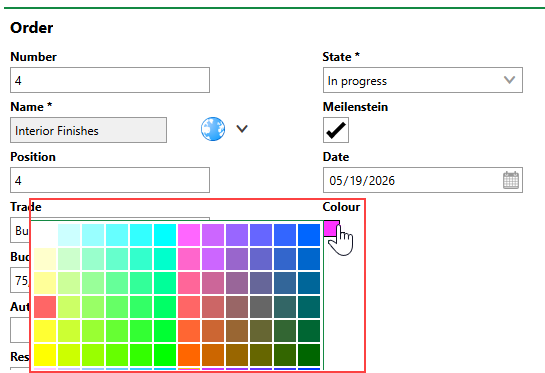Image resolution: width=545 pixels, height=373 pixels.
Task: Click the Name field with Interior Finishes
Action: click(89, 130)
